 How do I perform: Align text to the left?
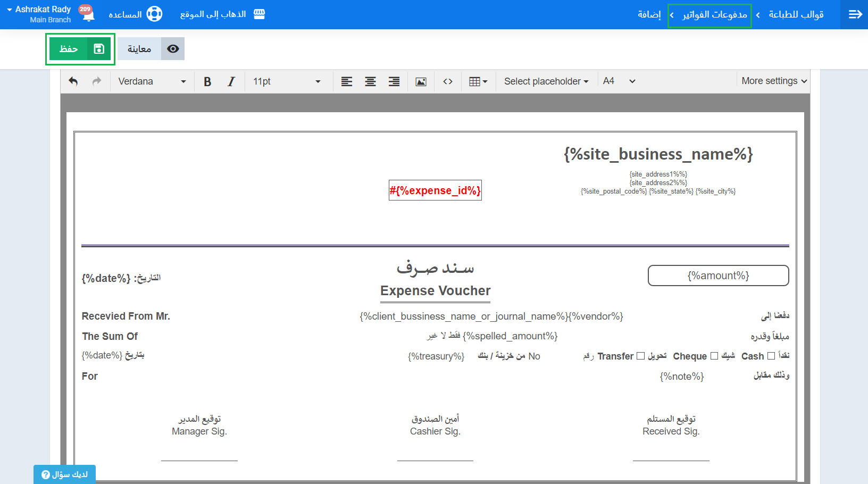click(347, 81)
